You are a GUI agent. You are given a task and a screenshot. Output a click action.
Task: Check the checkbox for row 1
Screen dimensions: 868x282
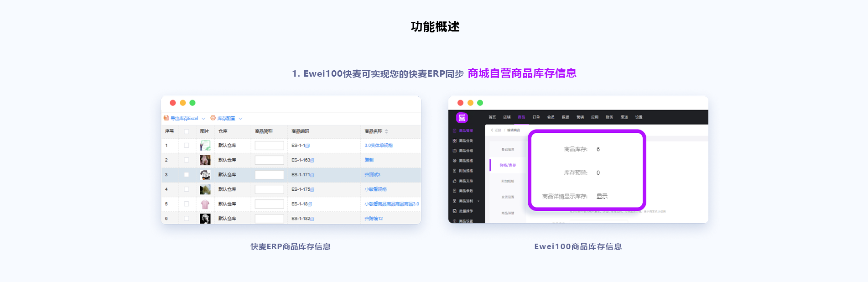(x=187, y=146)
